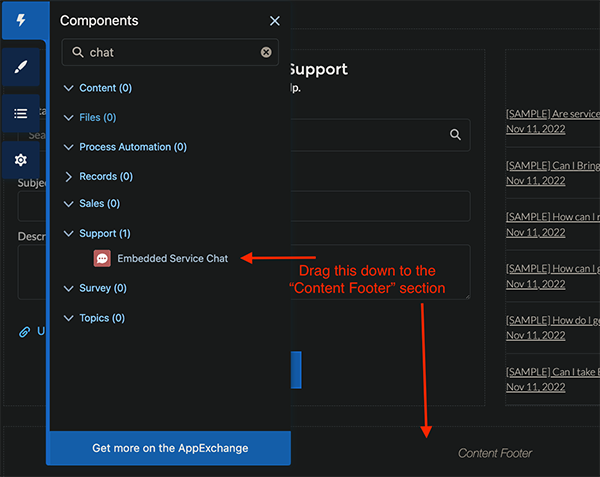Collapse the Topics (0) section
Image resolution: width=600 pixels, height=477 pixels.
click(68, 318)
